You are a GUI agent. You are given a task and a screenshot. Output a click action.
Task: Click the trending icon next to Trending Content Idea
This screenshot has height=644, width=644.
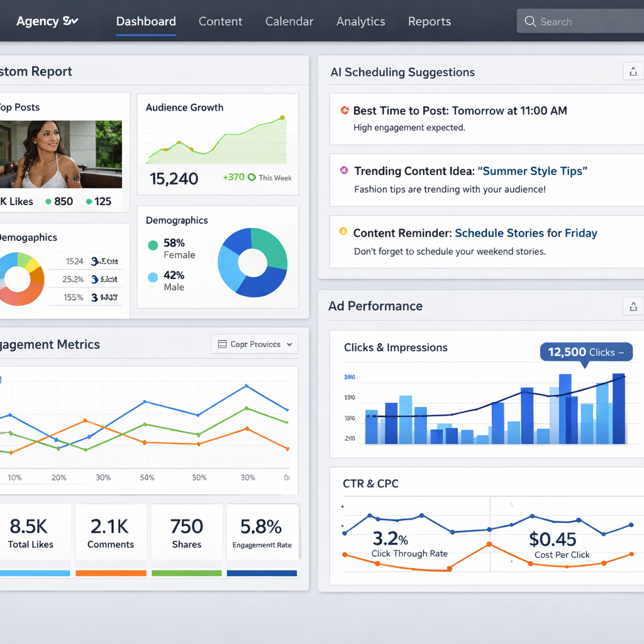point(343,171)
